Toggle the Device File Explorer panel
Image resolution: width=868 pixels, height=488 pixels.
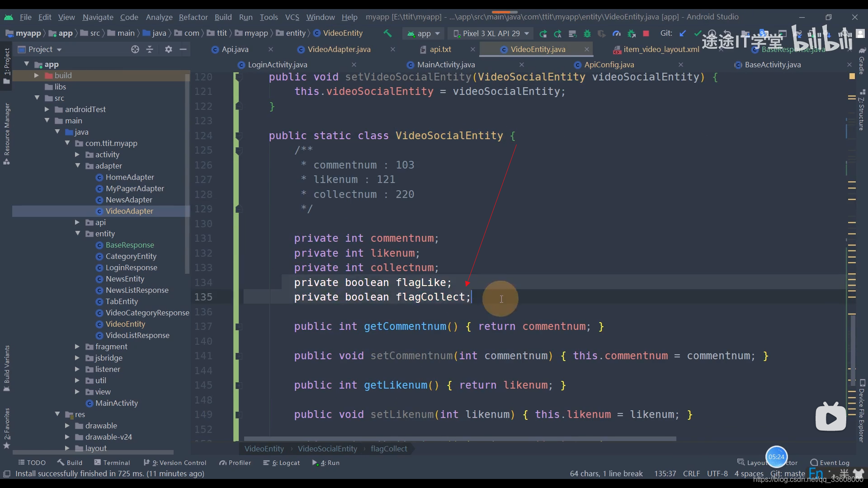(862, 411)
